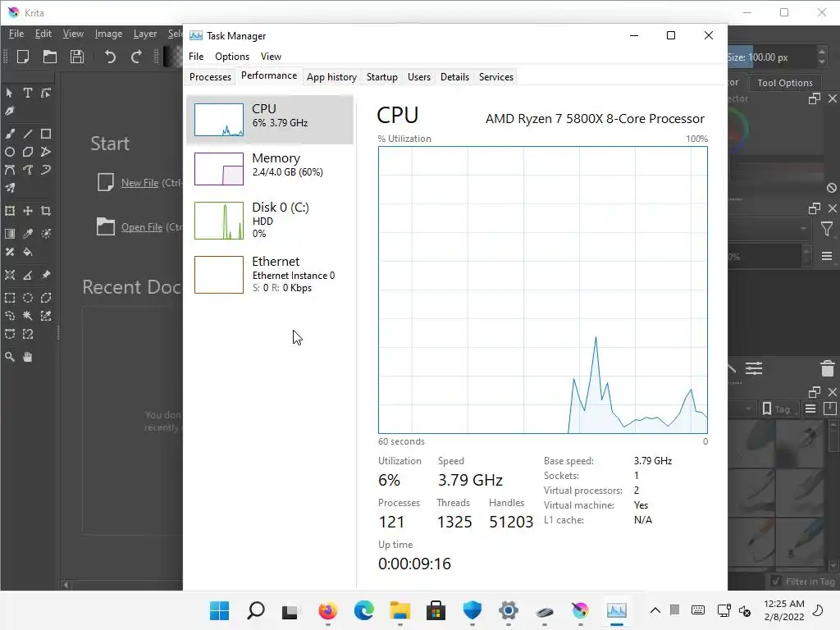
Task: Select the Pan hand tool in Krita
Action: pos(27,357)
